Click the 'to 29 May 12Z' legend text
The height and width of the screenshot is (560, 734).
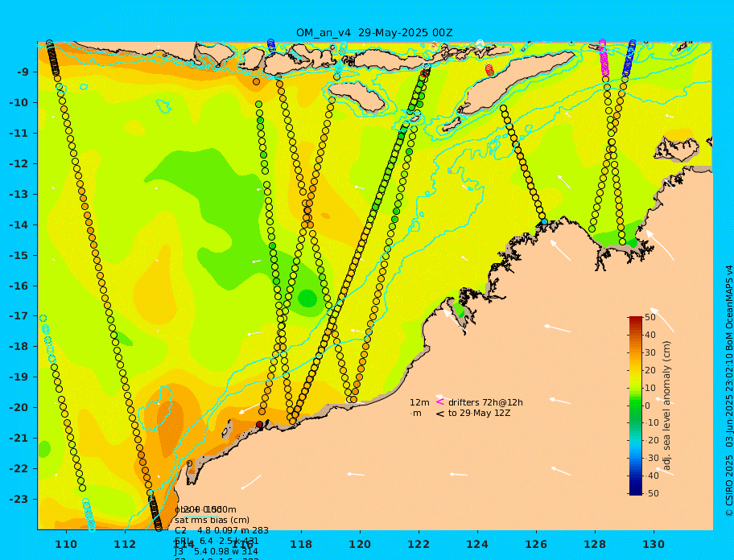coord(480,414)
